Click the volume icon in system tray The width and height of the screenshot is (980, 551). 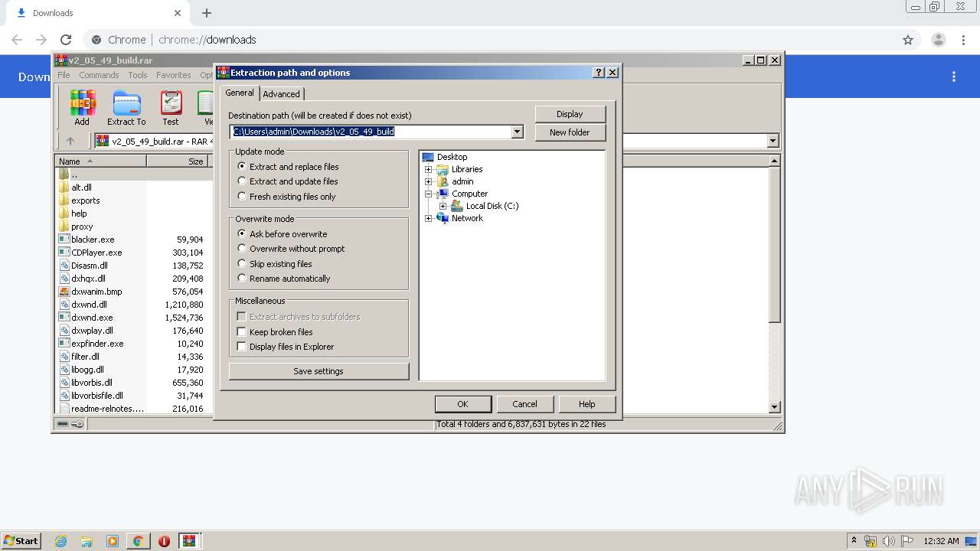pyautogui.click(x=889, y=541)
